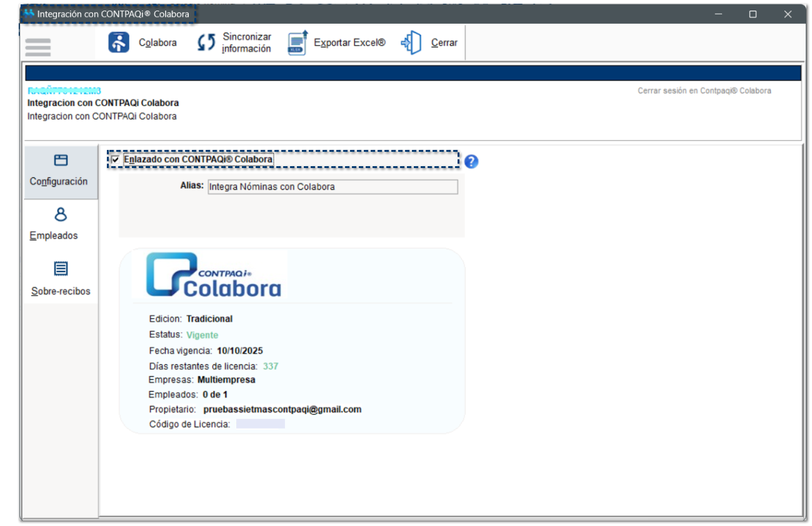Click the Fecha vigencia date 10/10/2025

coord(240,350)
